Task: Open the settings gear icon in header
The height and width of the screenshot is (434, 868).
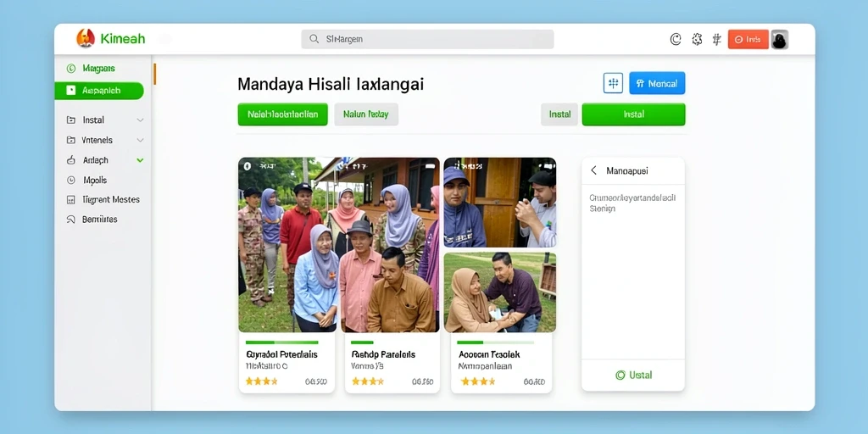Action: click(x=697, y=39)
